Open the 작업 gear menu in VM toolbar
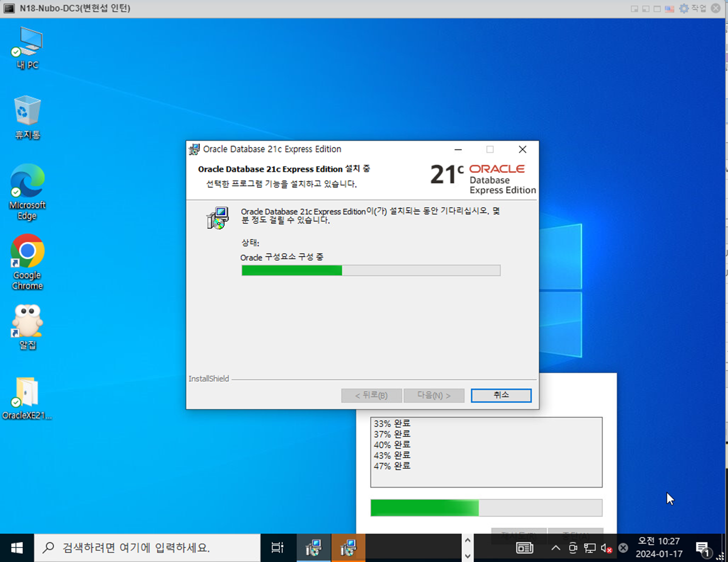This screenshot has width=728, height=562. click(692, 8)
